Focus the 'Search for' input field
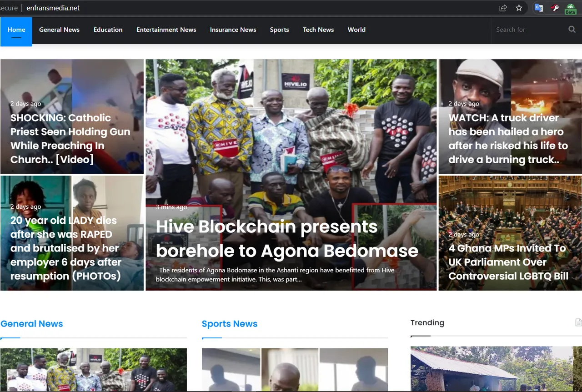Viewport: 582px width, 392px height. (x=530, y=30)
